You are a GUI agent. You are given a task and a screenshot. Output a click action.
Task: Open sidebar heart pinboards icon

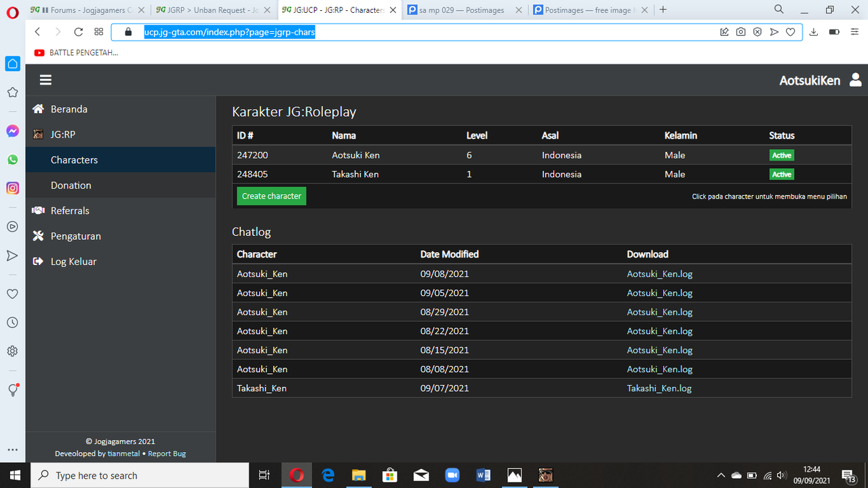tap(12, 294)
